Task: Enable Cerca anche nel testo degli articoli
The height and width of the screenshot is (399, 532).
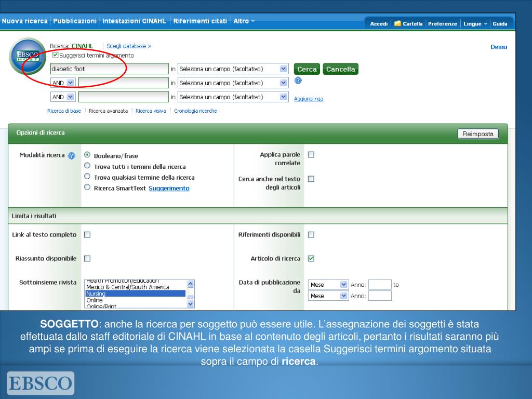Action: [x=311, y=179]
